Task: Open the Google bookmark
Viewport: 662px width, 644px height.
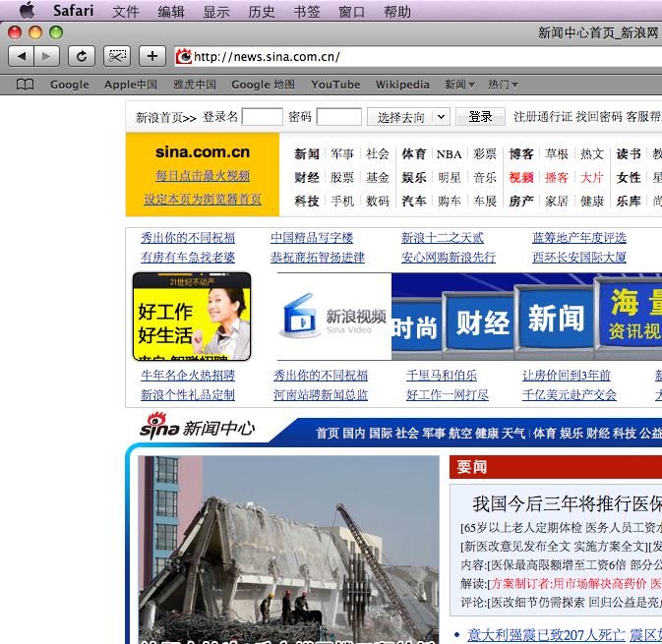Action: click(70, 85)
